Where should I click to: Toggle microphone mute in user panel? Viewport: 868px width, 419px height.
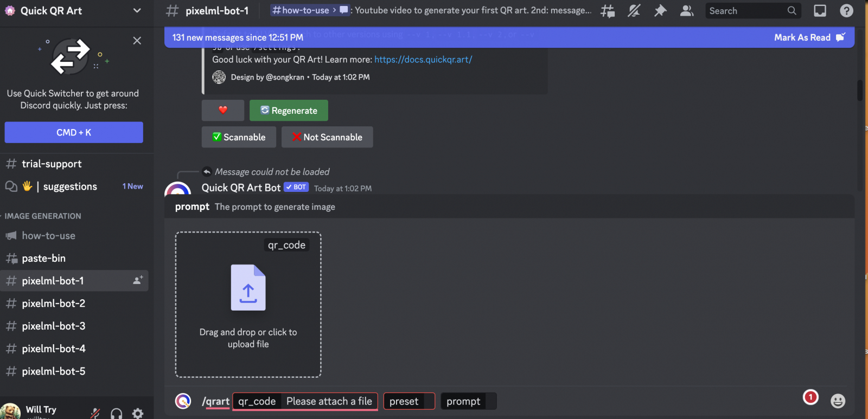click(95, 414)
